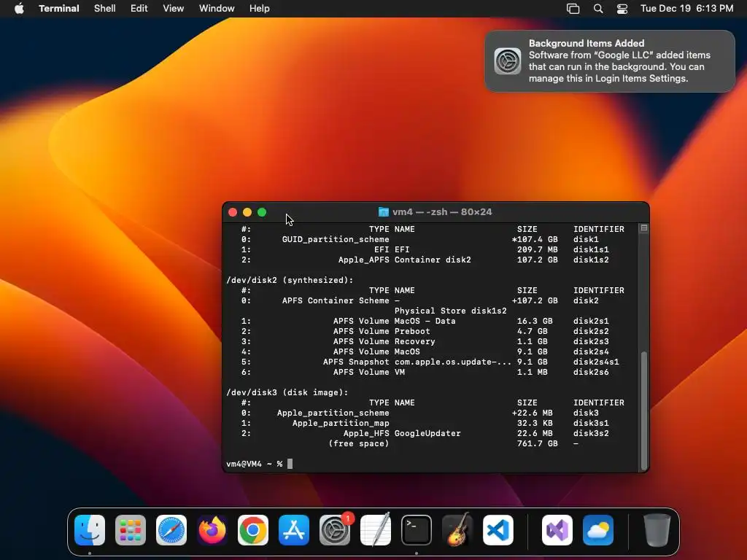
Task: Click identifier 'disk3s2'
Action: click(x=591, y=433)
